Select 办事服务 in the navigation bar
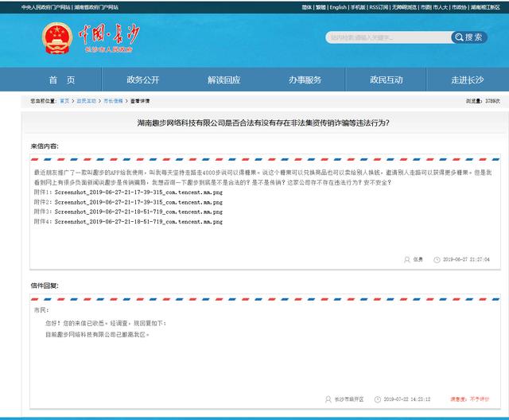This screenshot has width=509, height=420. tap(305, 80)
